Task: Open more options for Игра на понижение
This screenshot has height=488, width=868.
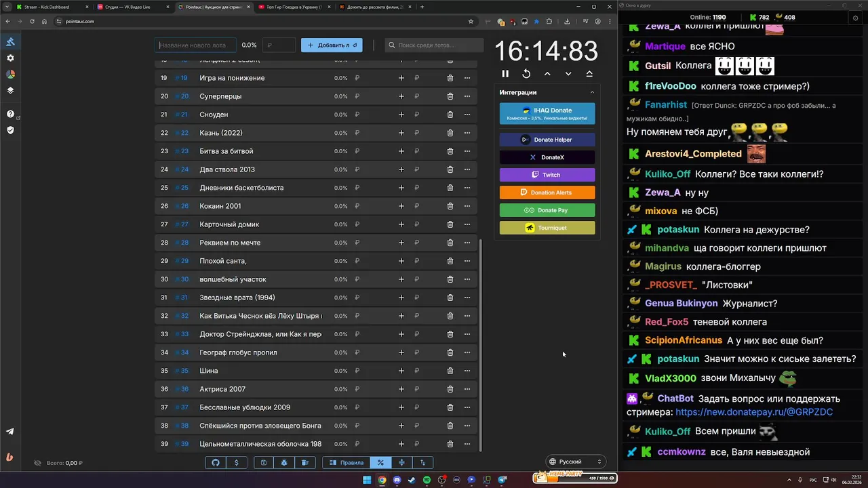Action: click(x=467, y=78)
